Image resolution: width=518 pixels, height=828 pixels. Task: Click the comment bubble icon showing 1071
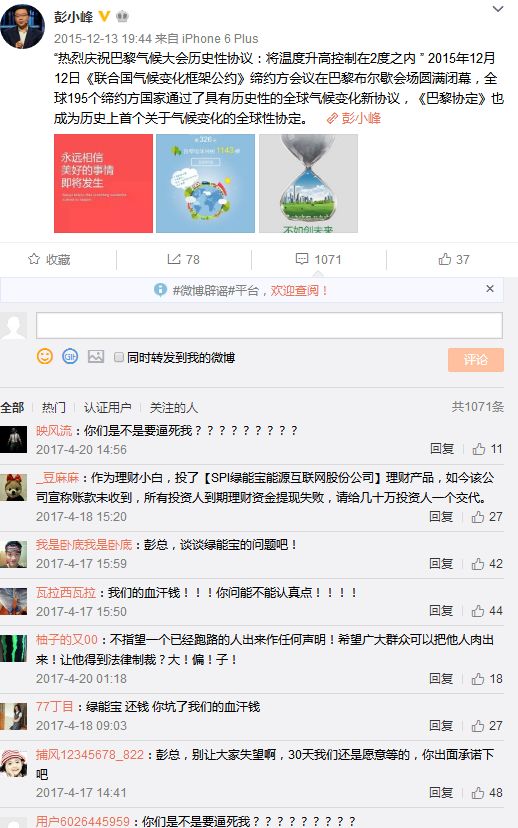pyautogui.click(x=302, y=259)
